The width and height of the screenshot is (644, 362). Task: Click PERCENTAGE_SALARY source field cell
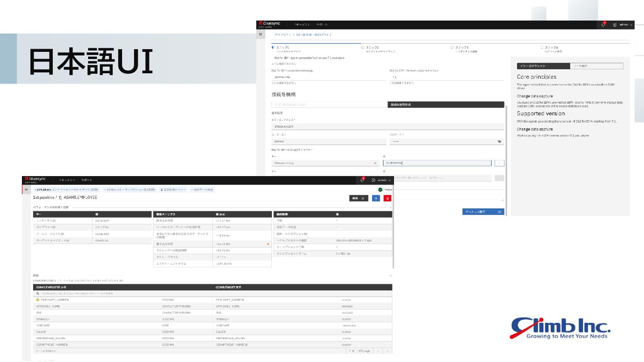click(51, 338)
